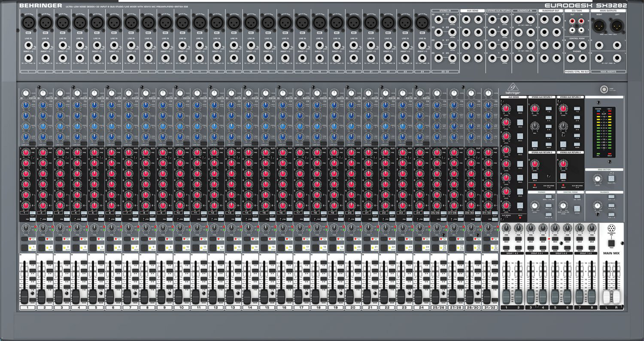Toggle the Stereo Aux Return 2 MAIN button
The height and width of the screenshot is (341, 644).
coord(577,144)
